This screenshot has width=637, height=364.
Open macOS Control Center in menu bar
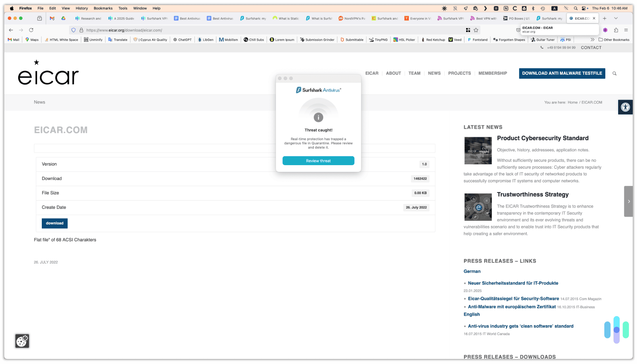(x=585, y=8)
